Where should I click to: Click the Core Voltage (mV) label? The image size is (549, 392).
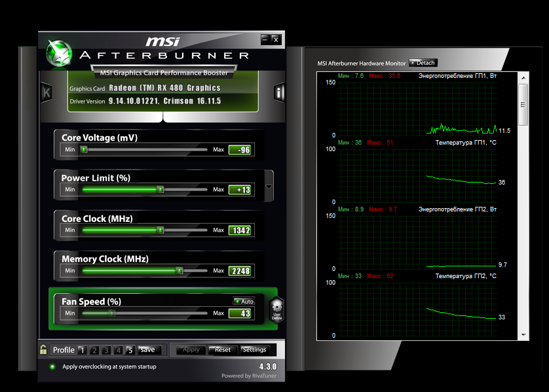(100, 138)
